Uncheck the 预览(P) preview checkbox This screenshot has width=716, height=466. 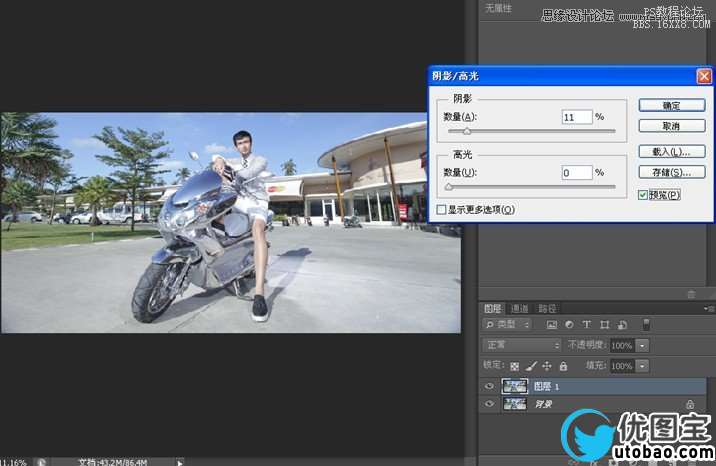click(642, 195)
